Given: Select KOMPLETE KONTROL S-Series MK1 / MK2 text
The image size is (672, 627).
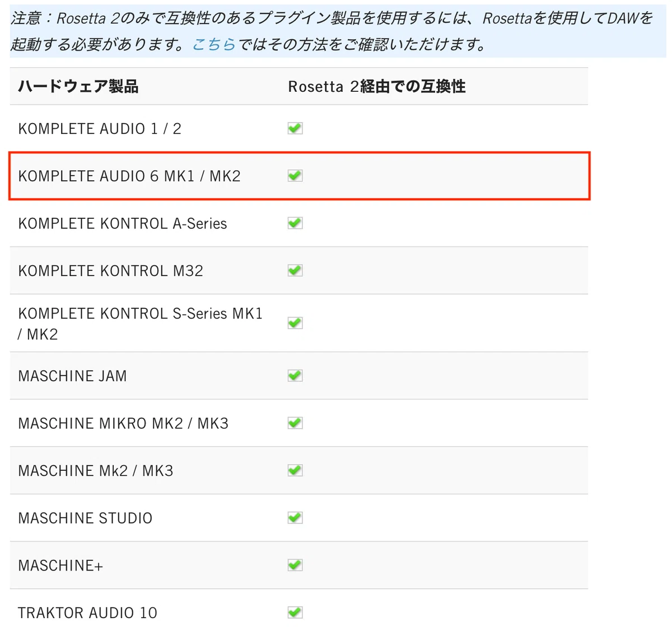Looking at the screenshot, I should 140,324.
